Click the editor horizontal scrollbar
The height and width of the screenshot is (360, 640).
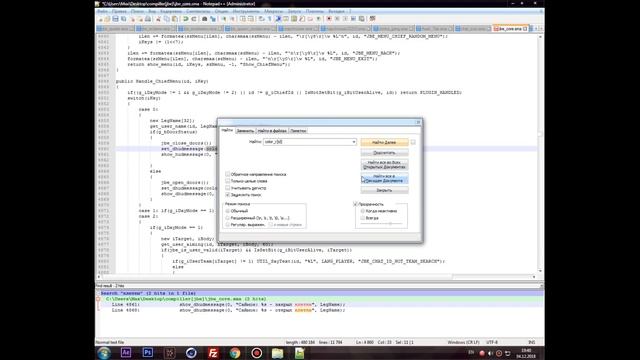click(x=316, y=277)
